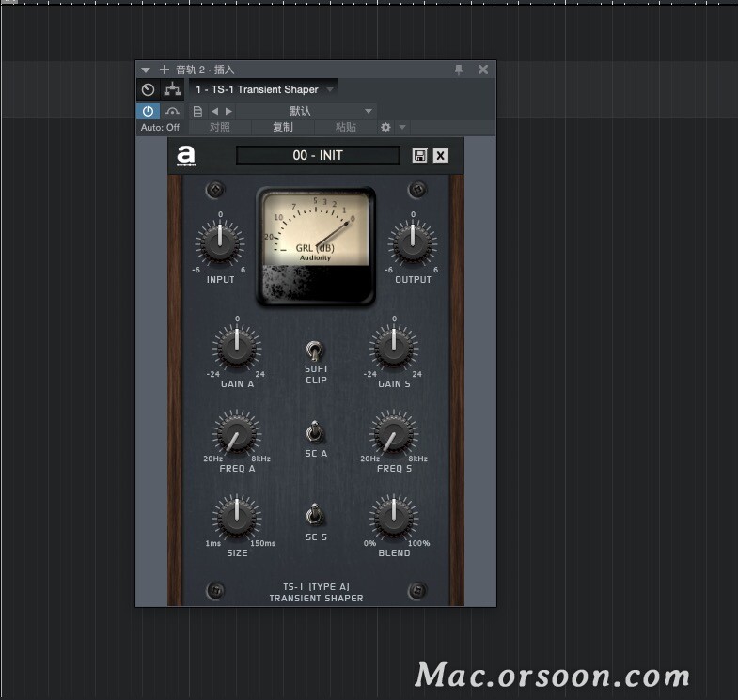Click the Auto: Off label
The width and height of the screenshot is (738, 700).
(x=160, y=127)
